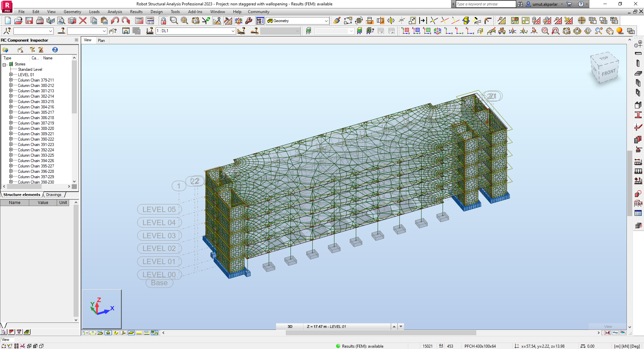
Task: Switch to the Plan tab
Action: [x=102, y=40]
